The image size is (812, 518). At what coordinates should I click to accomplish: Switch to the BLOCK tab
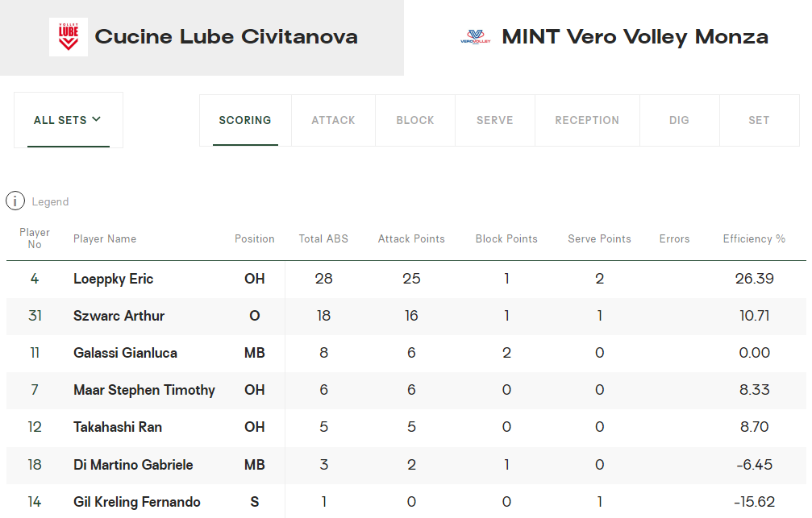(415, 120)
